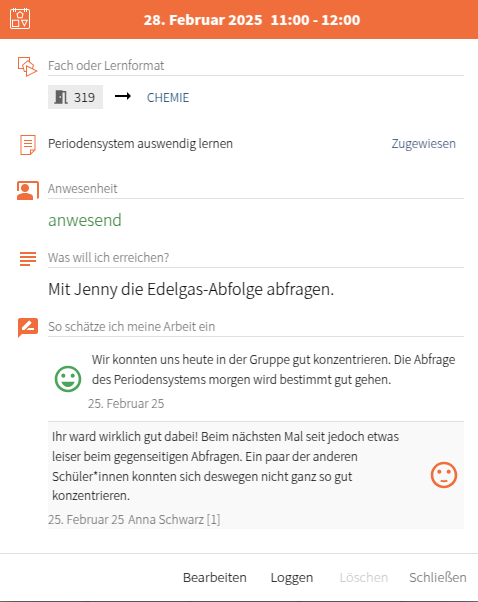Click the Schließen button

[438, 577]
